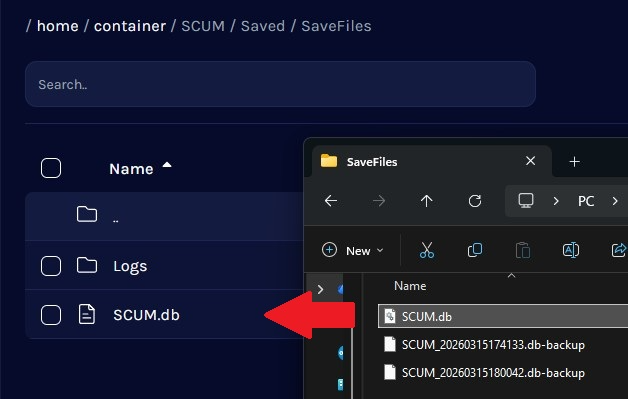
Task: Go up one folder in Explorer
Action: (427, 201)
